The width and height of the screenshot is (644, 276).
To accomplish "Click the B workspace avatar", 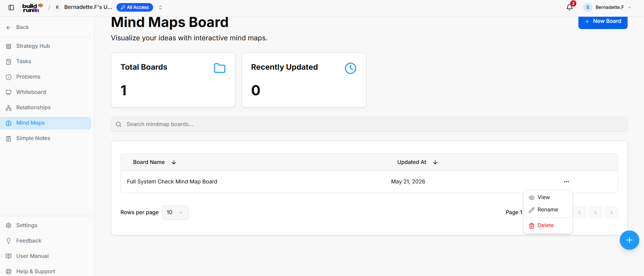I will (x=57, y=7).
